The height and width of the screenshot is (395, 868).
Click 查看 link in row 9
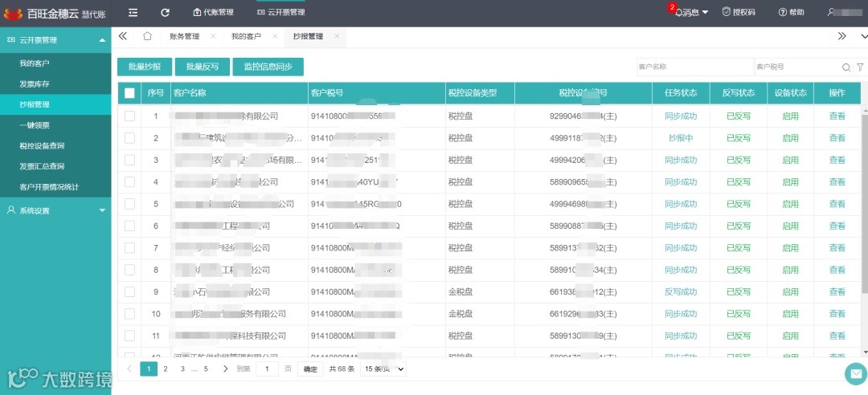(x=837, y=291)
